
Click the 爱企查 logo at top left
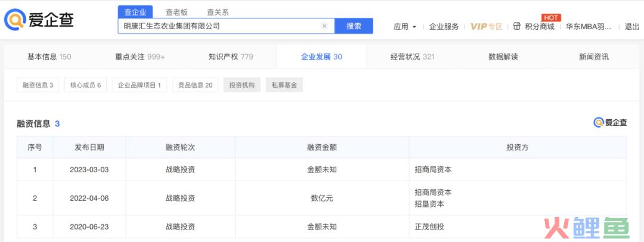click(39, 20)
